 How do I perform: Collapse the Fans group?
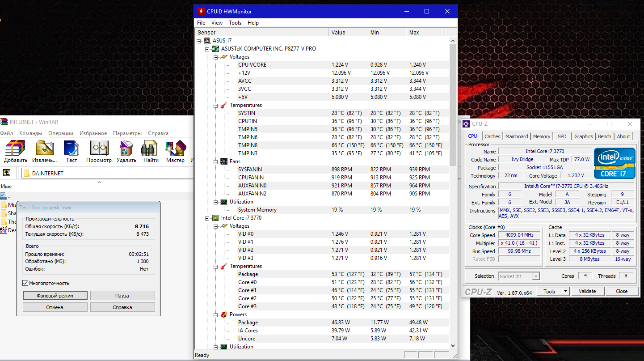[x=215, y=161]
